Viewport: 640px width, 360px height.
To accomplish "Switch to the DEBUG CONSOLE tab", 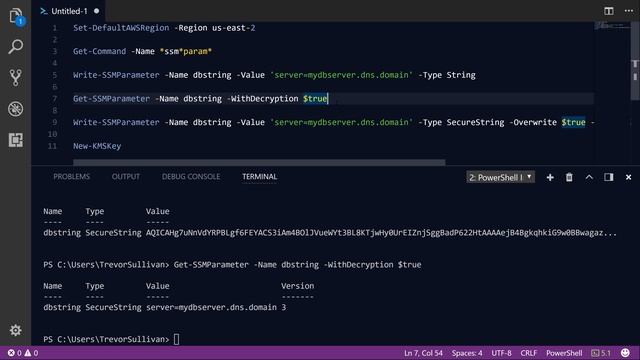I will [x=191, y=177].
